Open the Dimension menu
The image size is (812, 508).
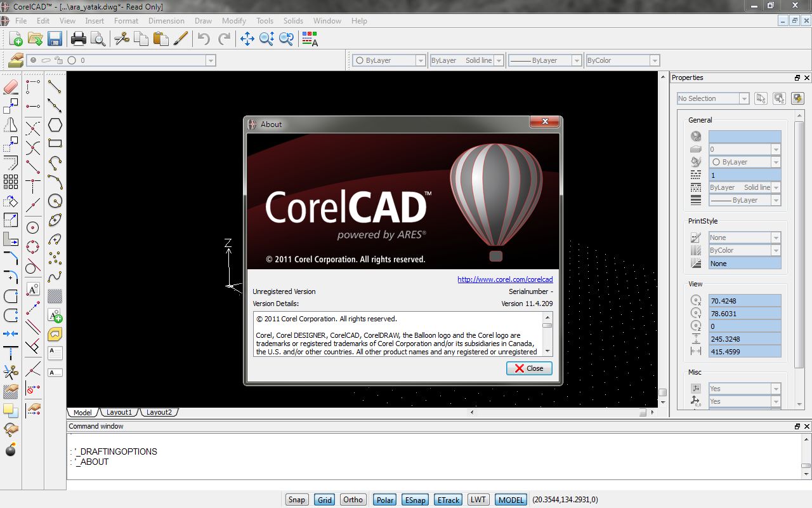166,20
